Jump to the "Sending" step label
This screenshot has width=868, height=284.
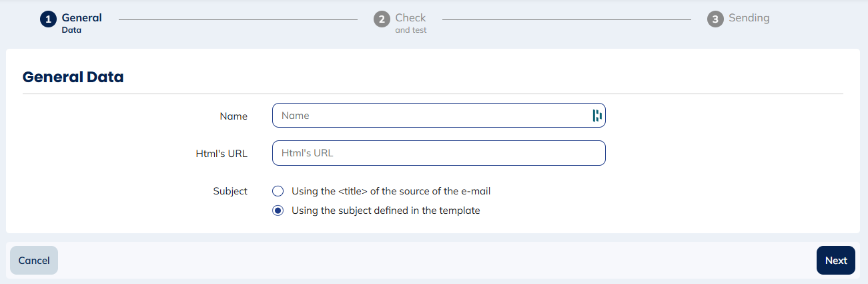click(749, 18)
